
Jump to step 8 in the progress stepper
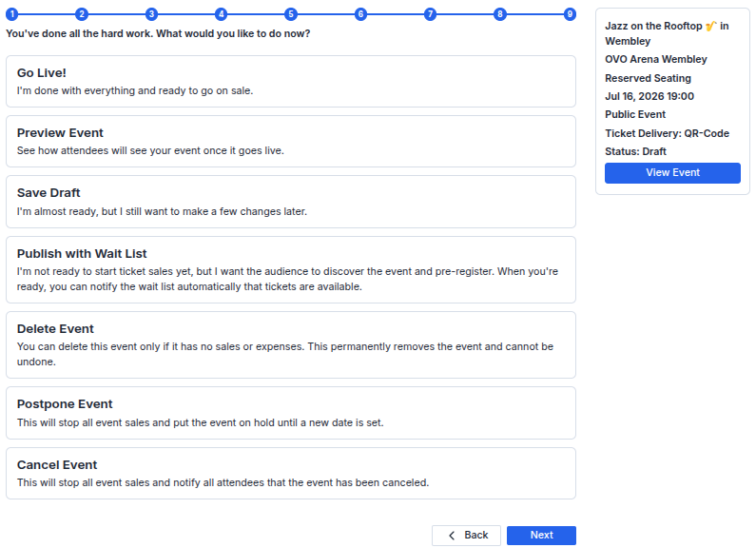pos(500,14)
